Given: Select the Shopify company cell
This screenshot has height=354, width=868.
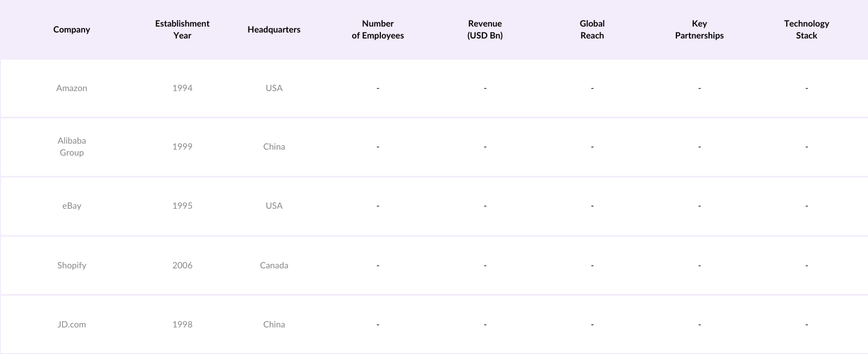Looking at the screenshot, I should point(72,265).
